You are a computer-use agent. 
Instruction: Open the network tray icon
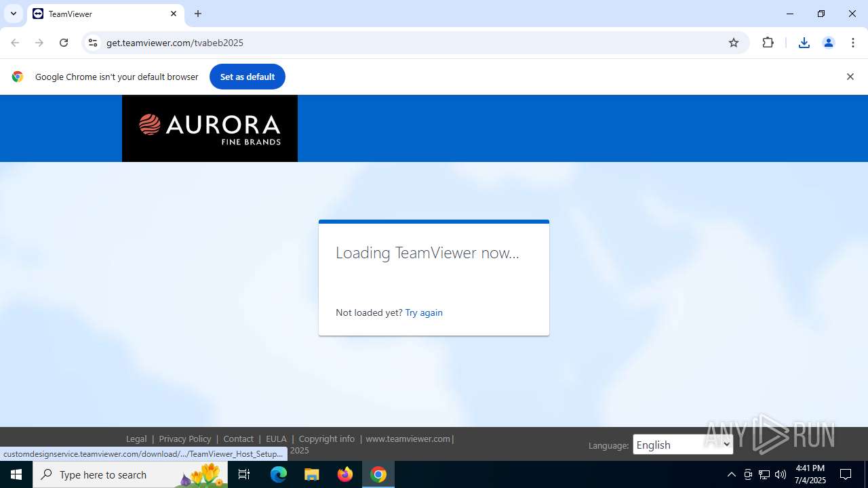pyautogui.click(x=764, y=474)
